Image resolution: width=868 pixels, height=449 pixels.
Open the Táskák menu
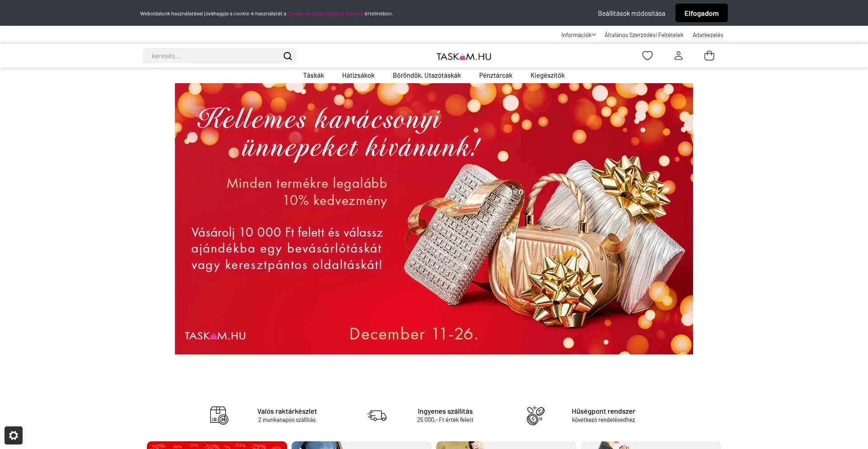313,76
